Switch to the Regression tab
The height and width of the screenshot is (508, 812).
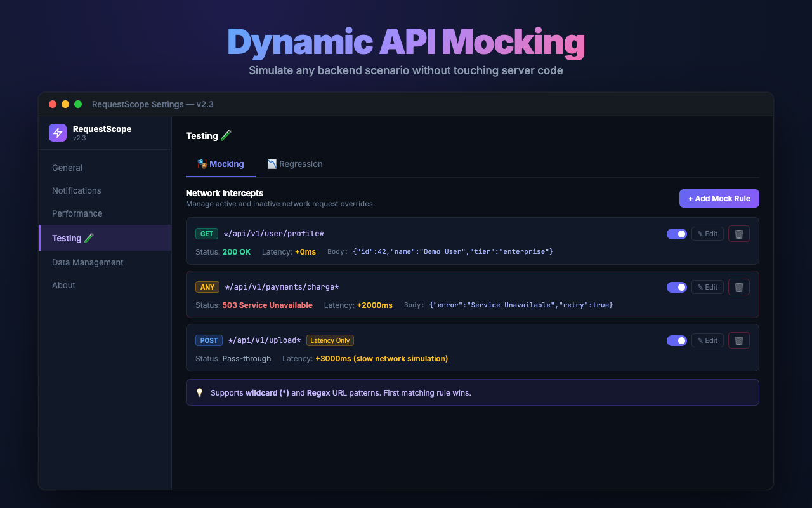click(x=295, y=164)
